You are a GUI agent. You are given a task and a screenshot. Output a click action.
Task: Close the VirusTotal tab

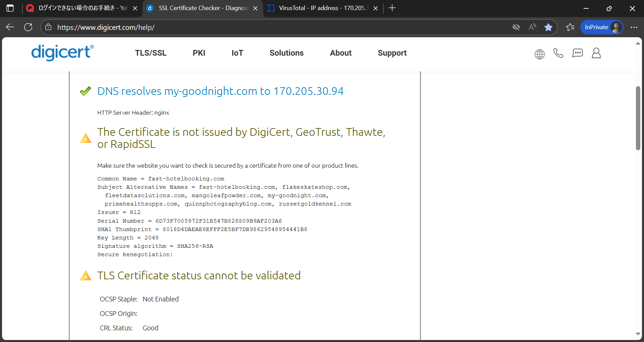click(x=376, y=8)
